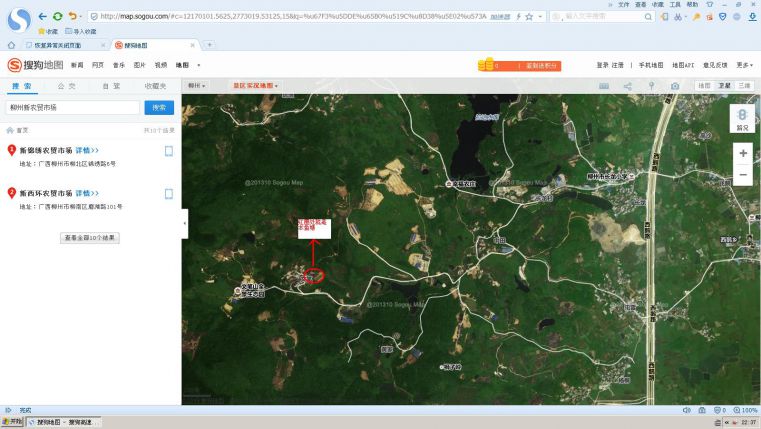Send second result to phone icon
Viewport: 761px width, 429px height.
tap(169, 194)
